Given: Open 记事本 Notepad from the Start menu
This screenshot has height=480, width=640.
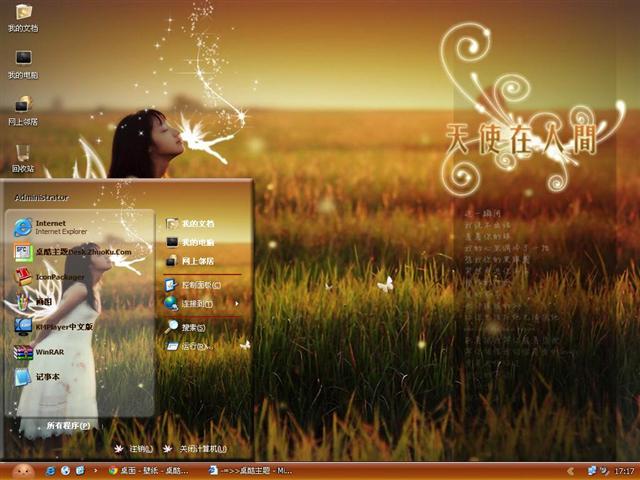Looking at the screenshot, I should pos(37,377).
